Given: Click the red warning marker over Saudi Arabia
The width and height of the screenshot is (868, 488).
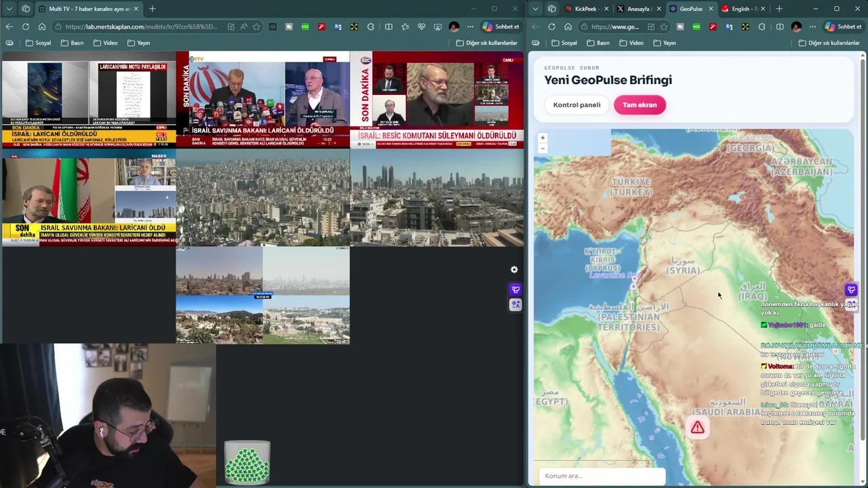Looking at the screenshot, I should click(697, 428).
